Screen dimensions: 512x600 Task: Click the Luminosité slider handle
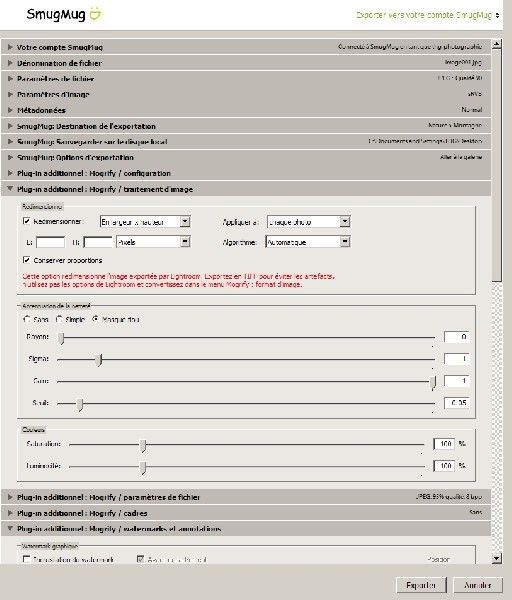(x=143, y=467)
